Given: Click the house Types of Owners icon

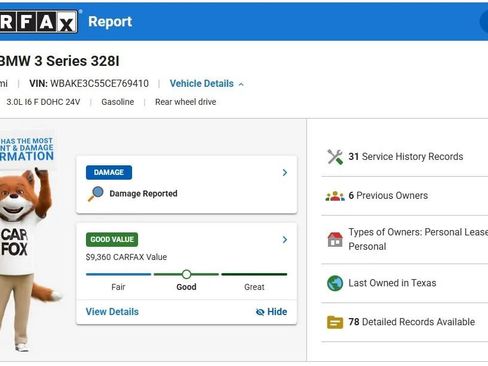Looking at the screenshot, I should (x=335, y=239).
